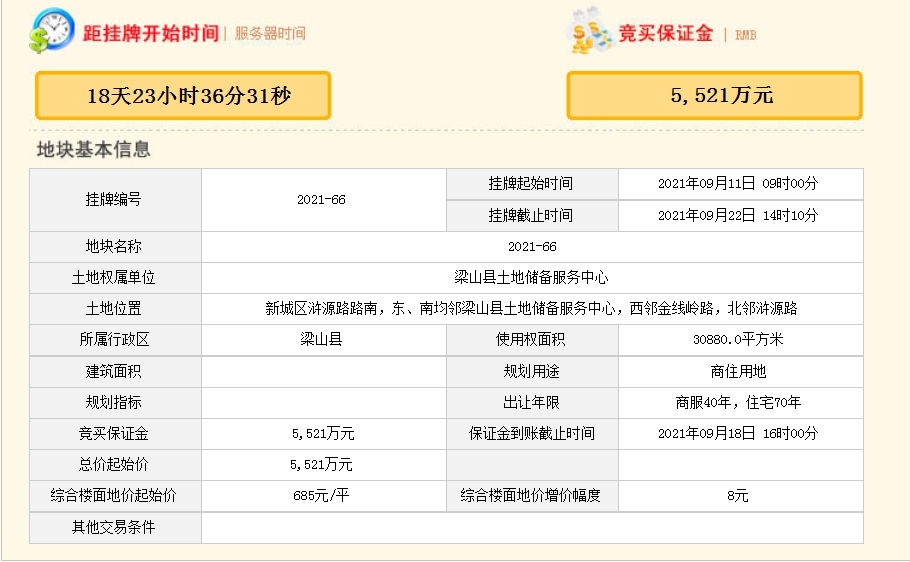Viewport: 910px width, 562px height.
Task: Click the 综合楼面地价起始价 label
Action: point(114,496)
